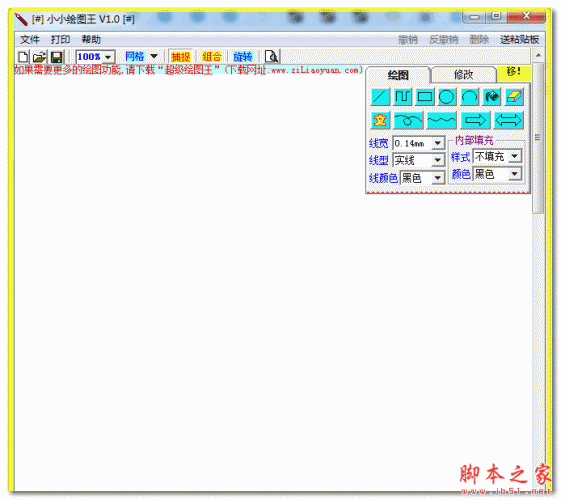Save drawing with the floppy disk icon
561x500 pixels.
click(57, 57)
